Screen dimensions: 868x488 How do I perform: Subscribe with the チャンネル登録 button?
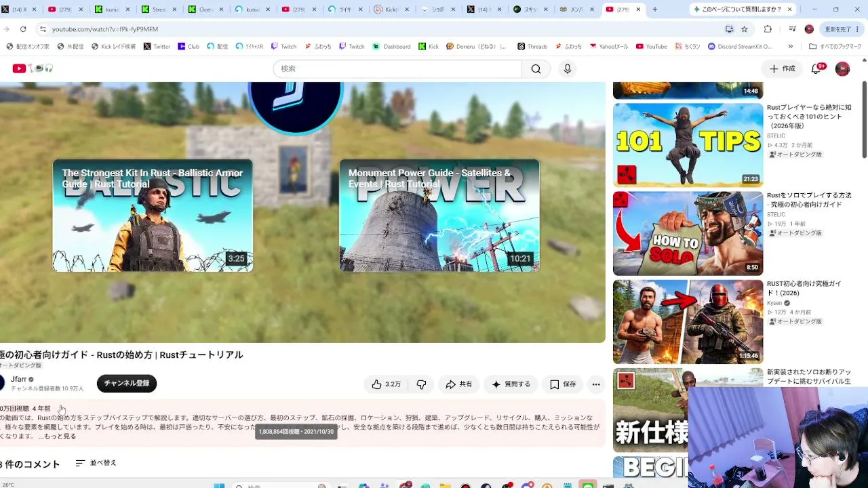pos(127,384)
